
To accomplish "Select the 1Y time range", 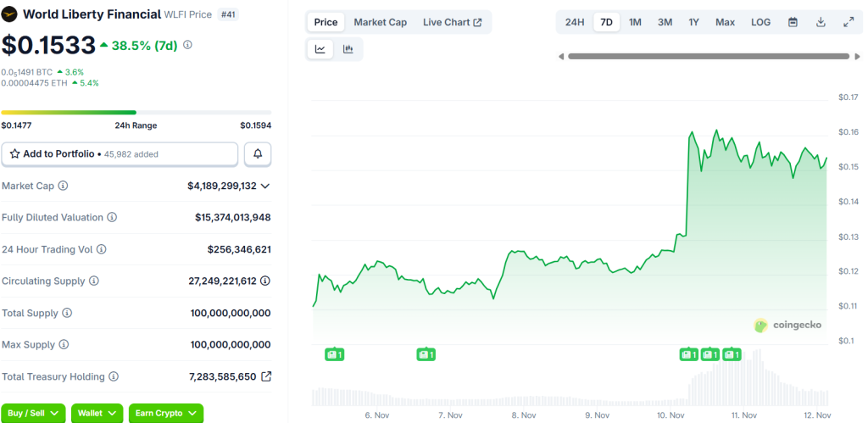I will (x=693, y=22).
